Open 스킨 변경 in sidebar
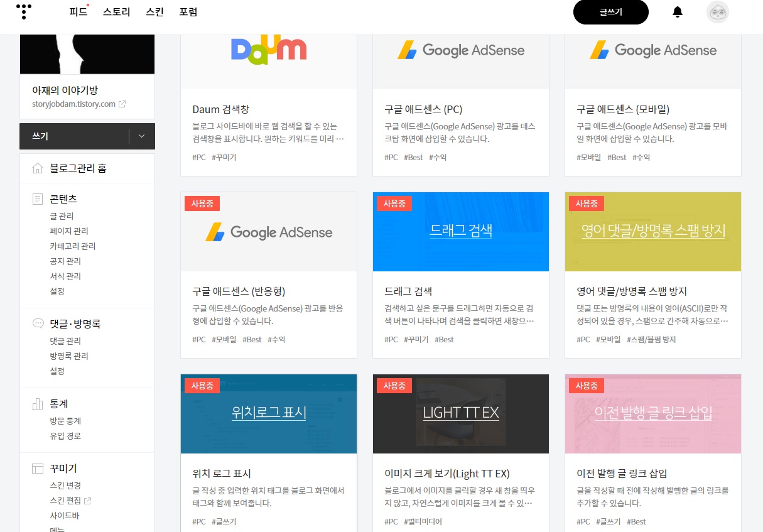Image resolution: width=763 pixels, height=532 pixels. 65,486
